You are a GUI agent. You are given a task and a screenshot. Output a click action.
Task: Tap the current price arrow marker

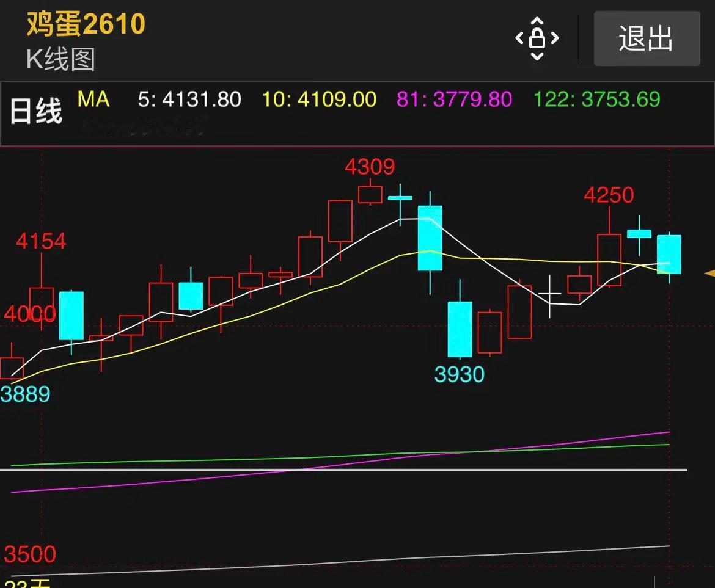click(710, 274)
